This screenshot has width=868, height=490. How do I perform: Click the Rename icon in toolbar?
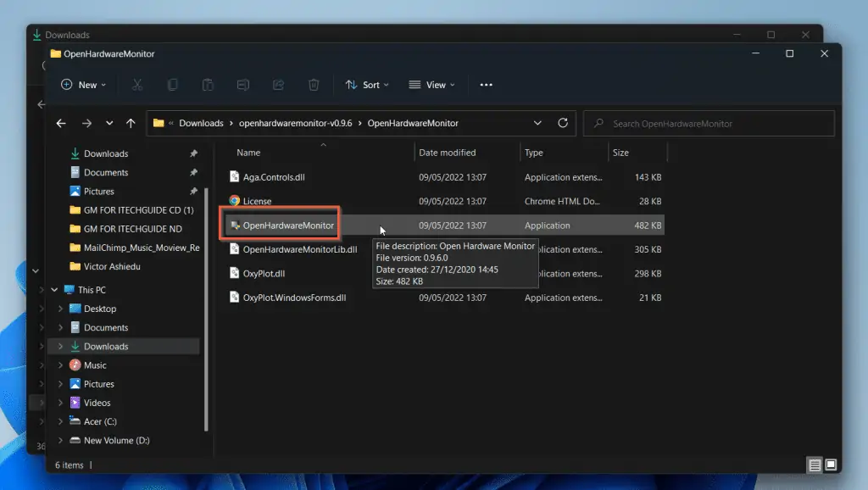(x=243, y=85)
